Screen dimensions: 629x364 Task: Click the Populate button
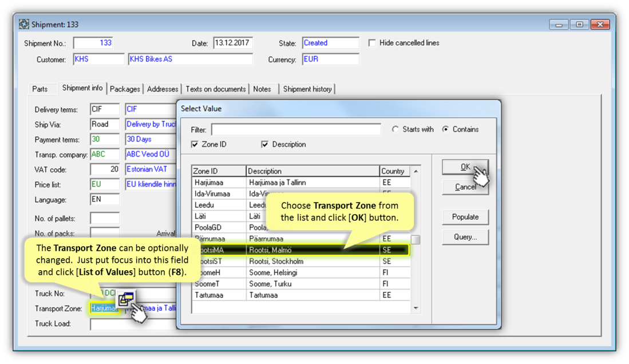(x=465, y=217)
